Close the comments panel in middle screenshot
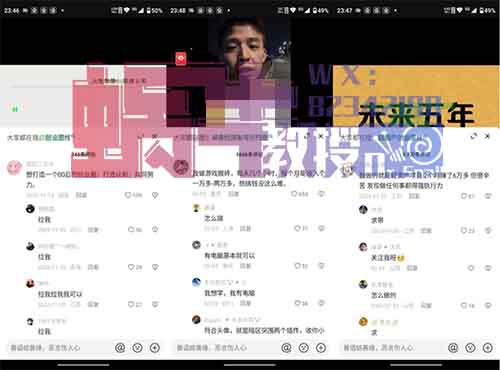 (321, 136)
